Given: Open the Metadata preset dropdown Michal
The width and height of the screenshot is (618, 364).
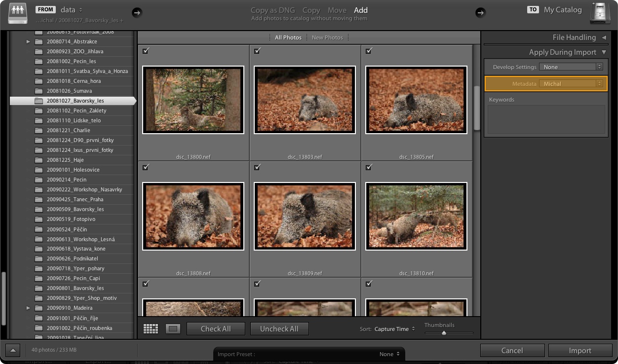Looking at the screenshot, I should 571,84.
